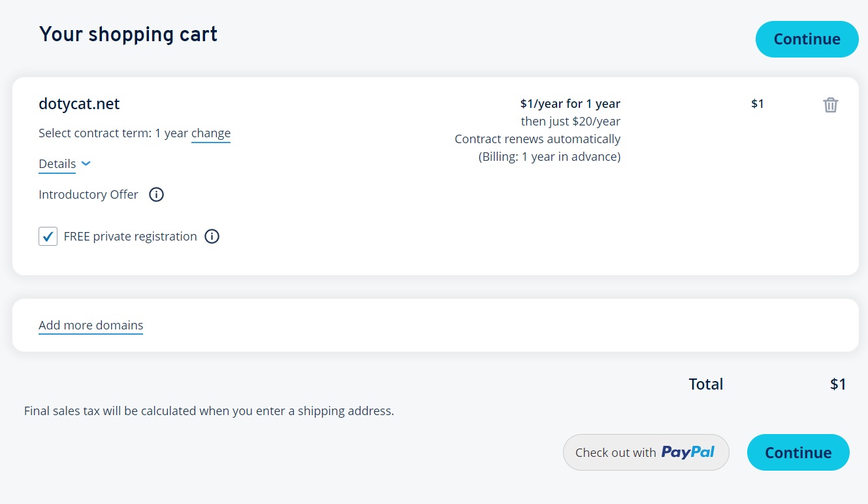
Task: Click the "Contract renews automatically" text
Action: coord(538,139)
